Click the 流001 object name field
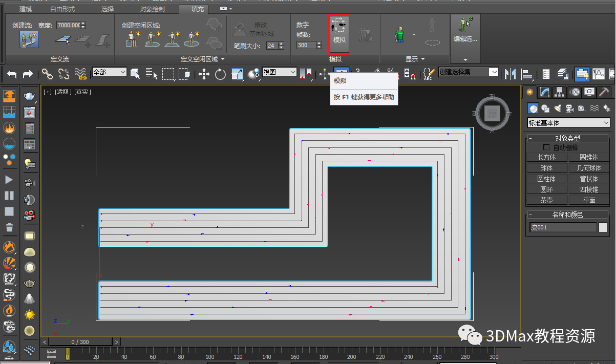Viewport: 616px width, 364px height. tap(563, 227)
